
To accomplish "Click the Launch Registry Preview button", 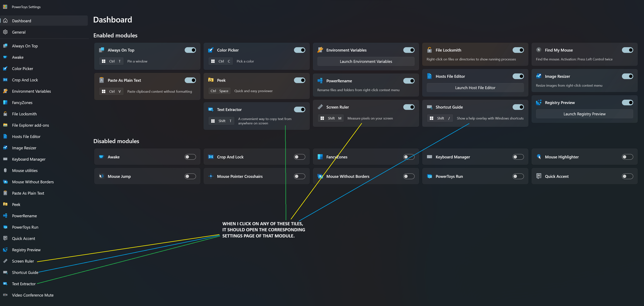I will coord(584,114).
